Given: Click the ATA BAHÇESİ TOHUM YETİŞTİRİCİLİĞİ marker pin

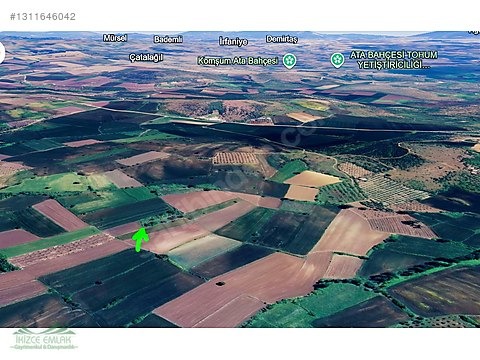Looking at the screenshot, I should click(337, 60).
